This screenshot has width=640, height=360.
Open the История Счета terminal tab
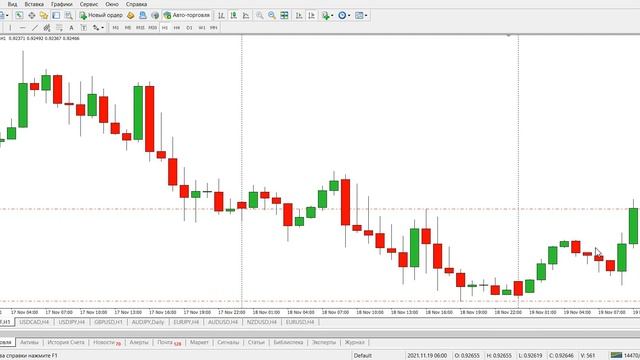click(66, 342)
